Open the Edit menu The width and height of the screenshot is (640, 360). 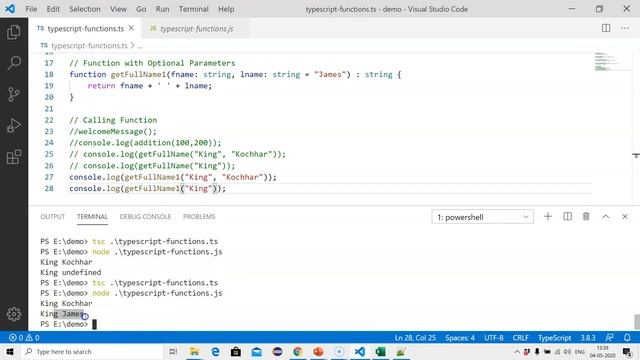pos(53,9)
